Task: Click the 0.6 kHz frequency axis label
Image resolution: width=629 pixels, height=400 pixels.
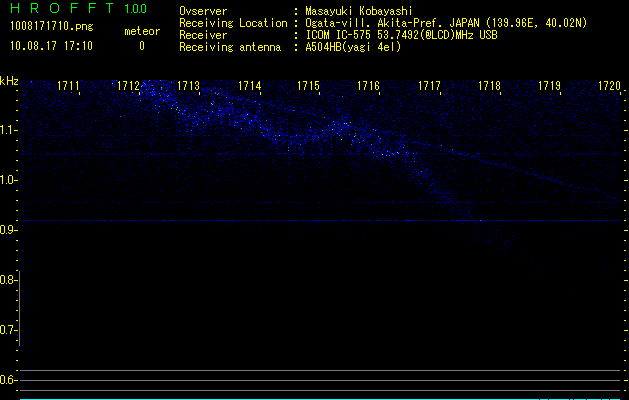Action: pyautogui.click(x=9, y=380)
